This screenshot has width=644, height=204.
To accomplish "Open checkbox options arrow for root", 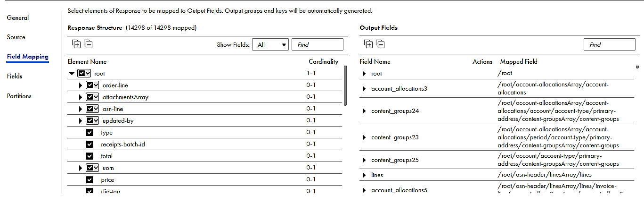I will tap(88, 74).
